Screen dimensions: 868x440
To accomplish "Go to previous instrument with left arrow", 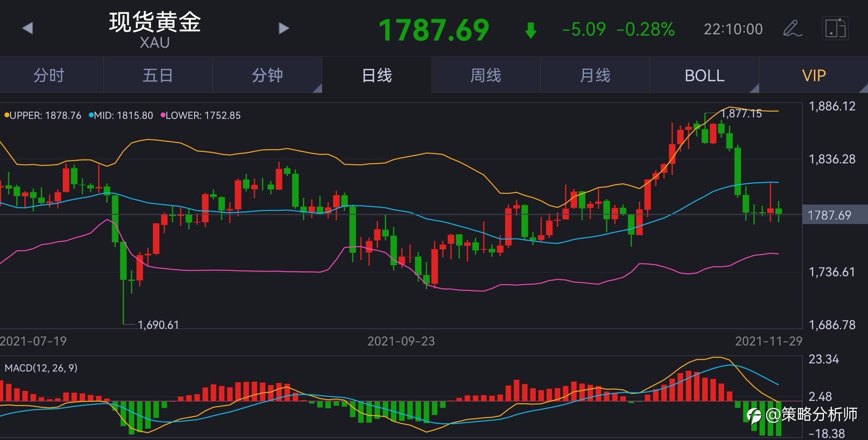I will pyautogui.click(x=27, y=28).
